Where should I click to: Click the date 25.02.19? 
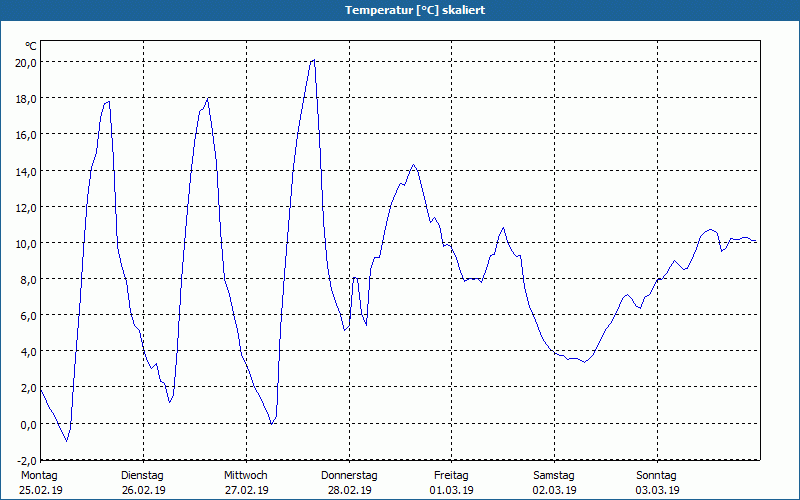point(41,490)
